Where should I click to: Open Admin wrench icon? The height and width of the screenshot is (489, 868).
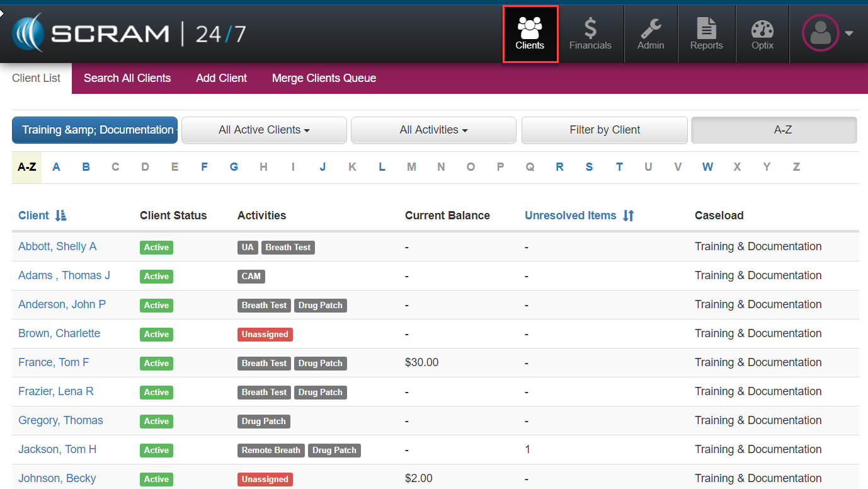point(651,28)
